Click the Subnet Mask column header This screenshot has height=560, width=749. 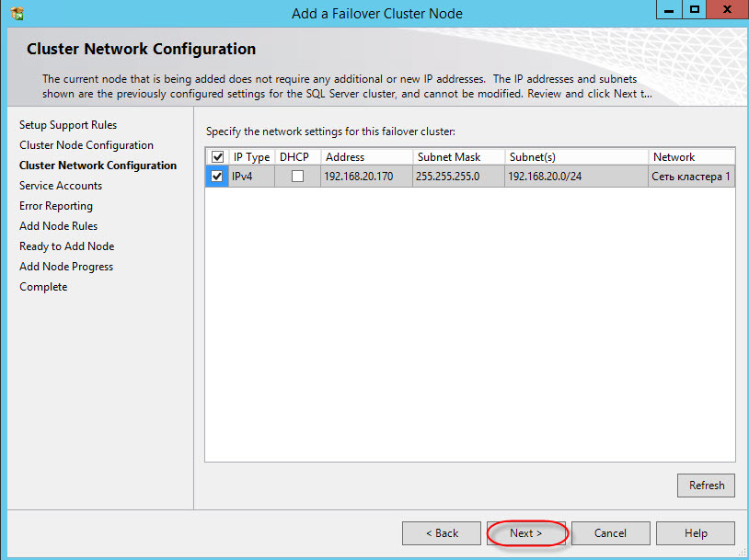[448, 157]
